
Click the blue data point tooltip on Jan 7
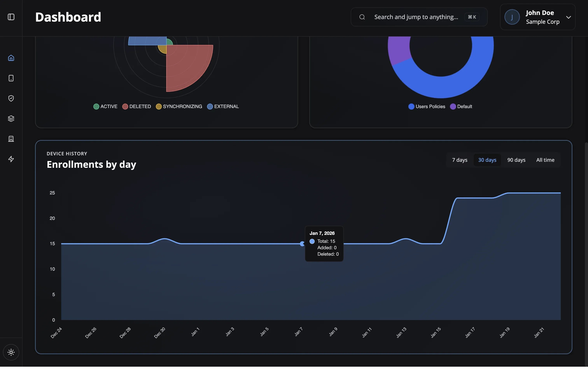coord(302,244)
